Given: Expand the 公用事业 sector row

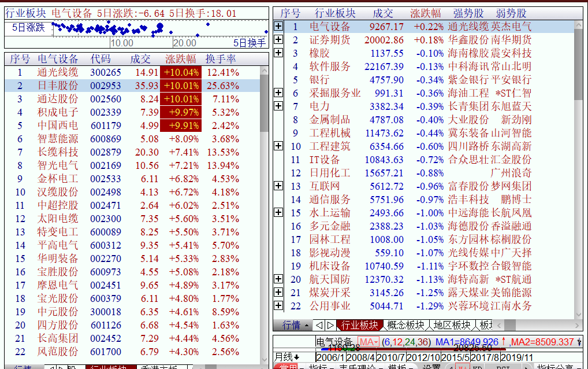Looking at the screenshot, I should pyautogui.click(x=278, y=305).
